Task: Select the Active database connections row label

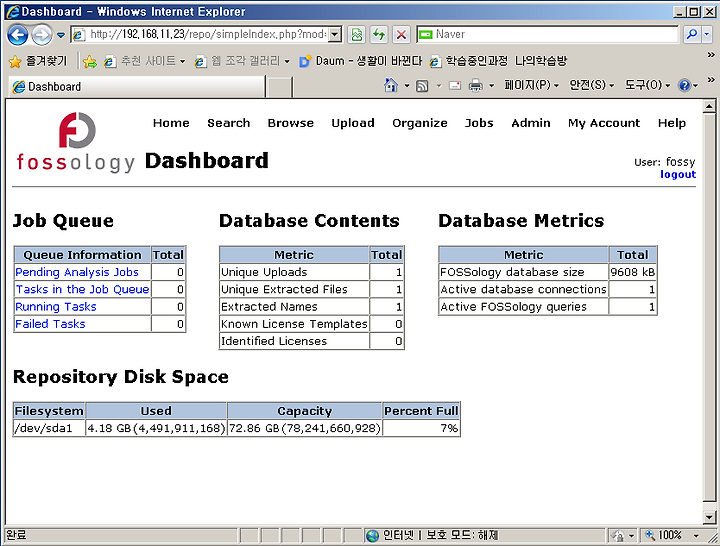Action: [x=523, y=289]
